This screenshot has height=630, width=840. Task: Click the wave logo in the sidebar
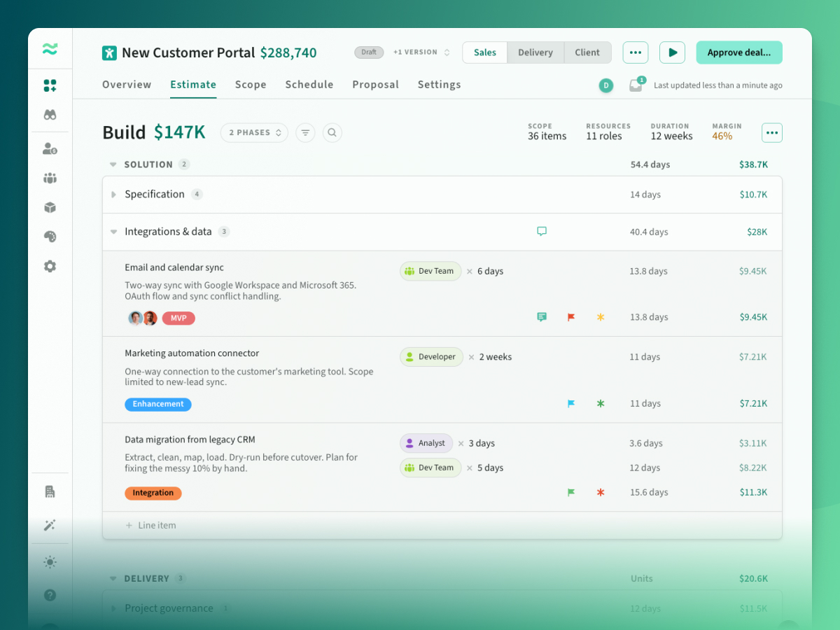[x=50, y=49]
